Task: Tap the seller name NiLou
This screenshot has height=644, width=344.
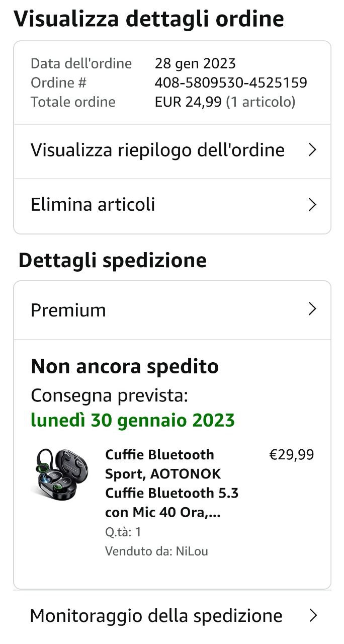Action: (192, 551)
